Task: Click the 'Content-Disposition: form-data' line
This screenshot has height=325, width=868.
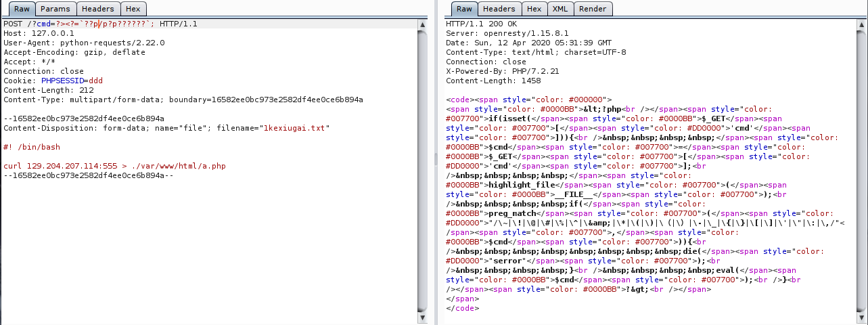Action: tap(166, 128)
